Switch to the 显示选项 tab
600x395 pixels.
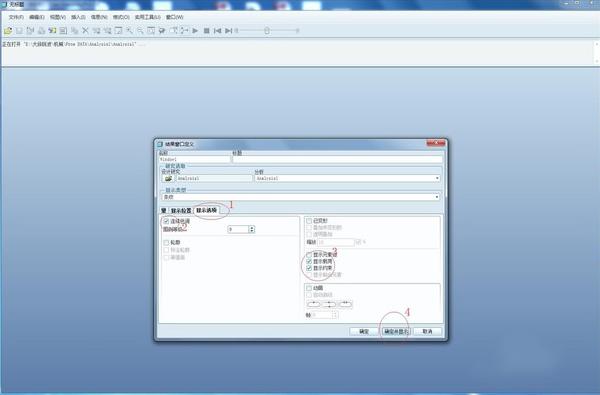click(x=207, y=210)
